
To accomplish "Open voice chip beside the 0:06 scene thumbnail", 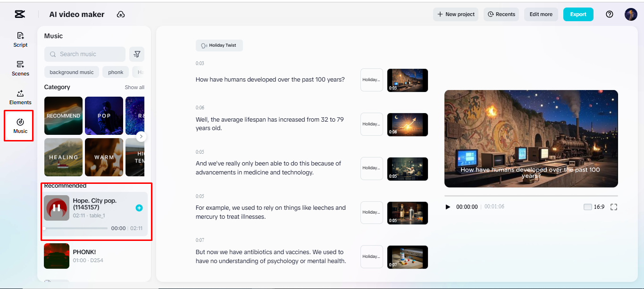I will [372, 124].
